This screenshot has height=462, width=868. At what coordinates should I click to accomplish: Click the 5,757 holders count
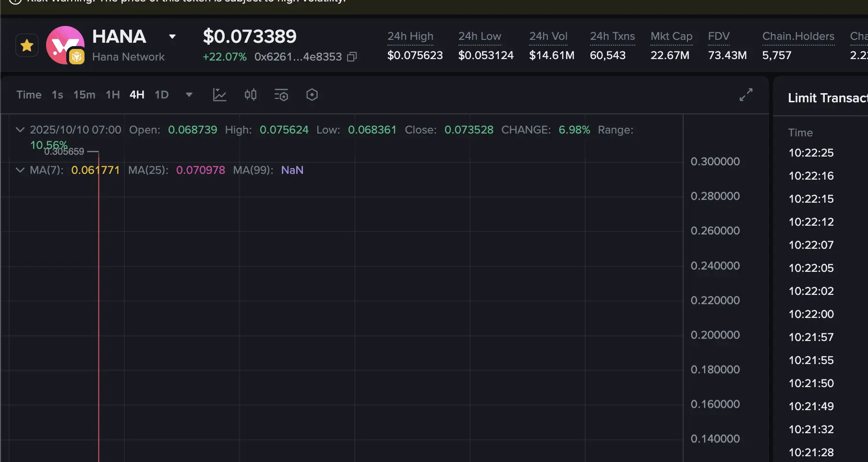(777, 55)
